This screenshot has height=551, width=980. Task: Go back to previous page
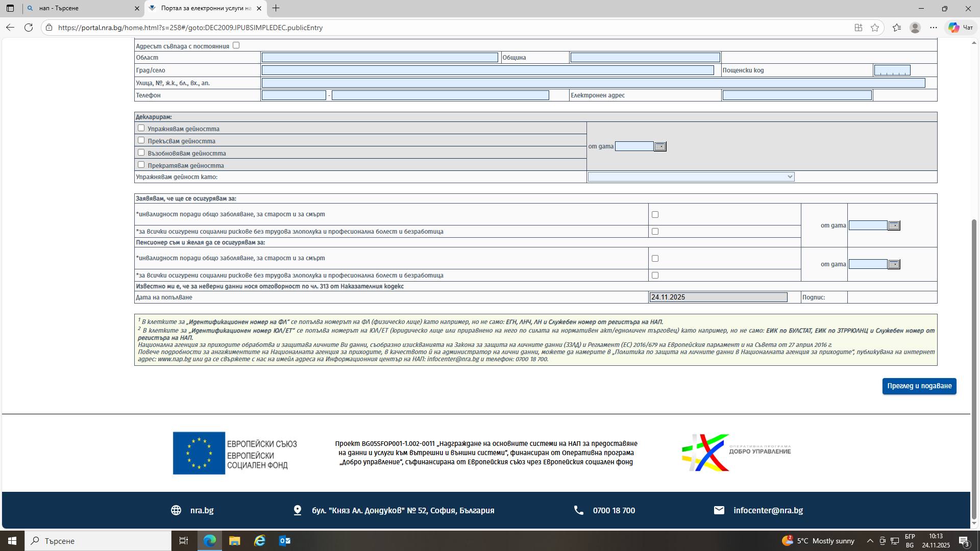tap(10, 28)
